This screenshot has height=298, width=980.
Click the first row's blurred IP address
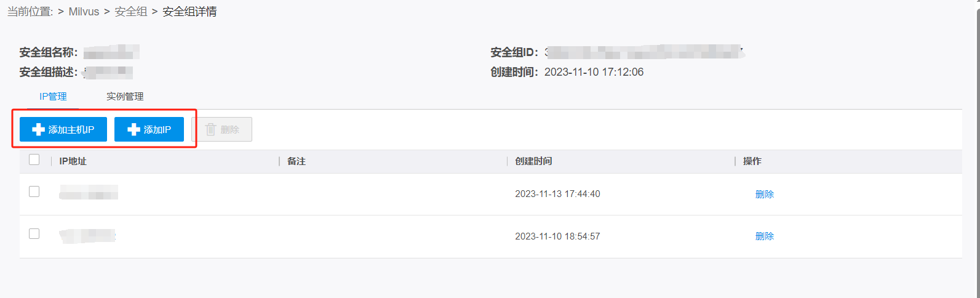[89, 193]
